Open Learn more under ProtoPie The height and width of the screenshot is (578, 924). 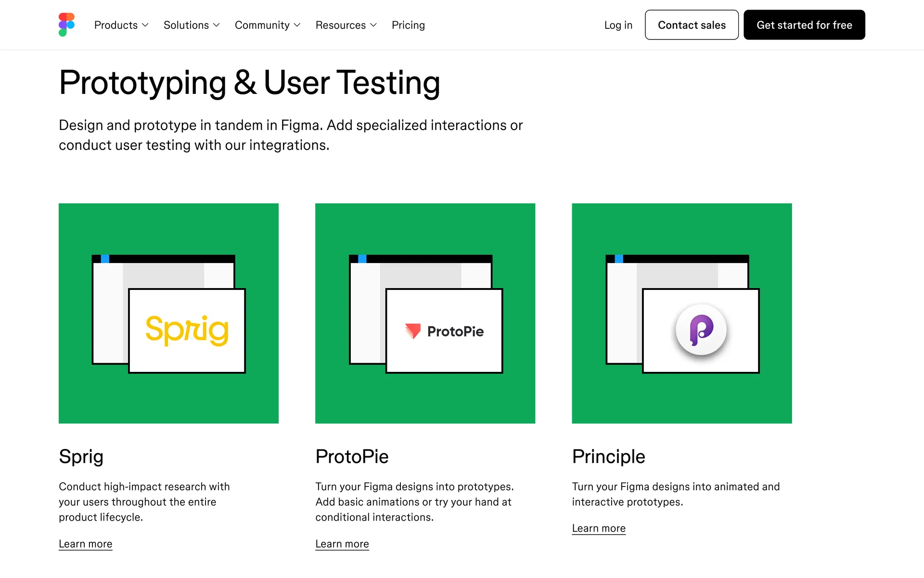pos(342,544)
